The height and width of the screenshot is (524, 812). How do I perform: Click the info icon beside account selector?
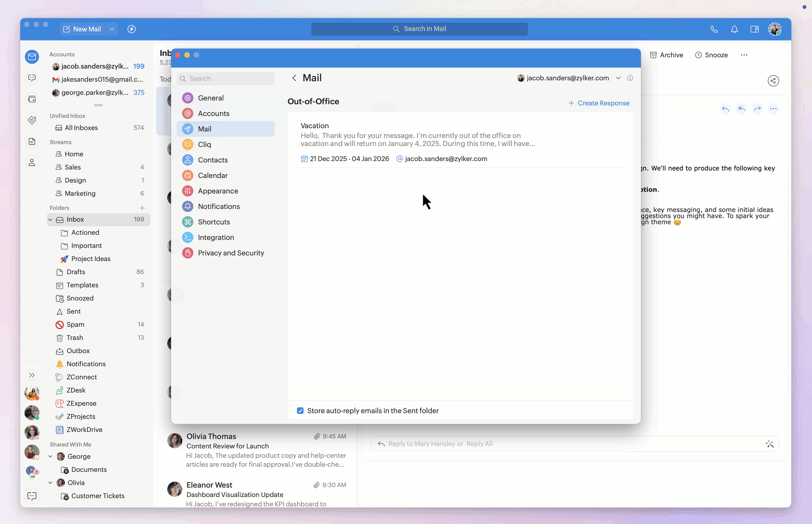pyautogui.click(x=630, y=78)
